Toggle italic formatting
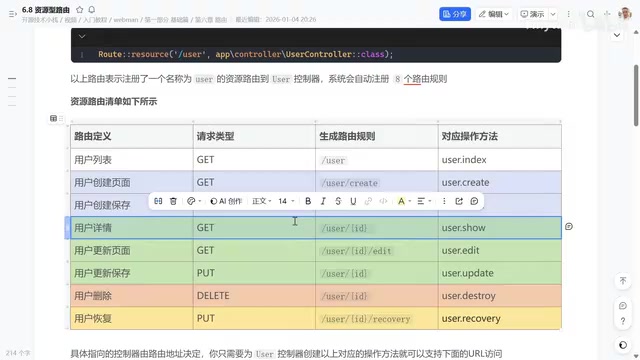The image size is (640, 360). point(323,201)
